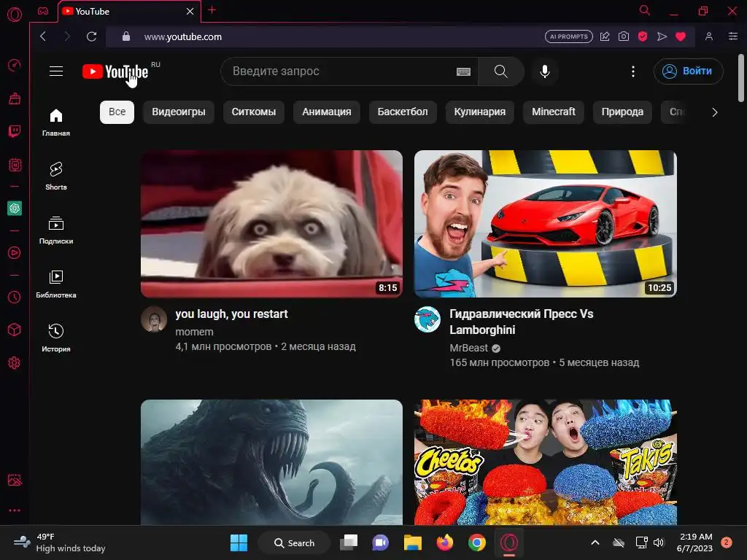The height and width of the screenshot is (560, 747).
Task: Open the dog video thumbnail
Action: [271, 224]
